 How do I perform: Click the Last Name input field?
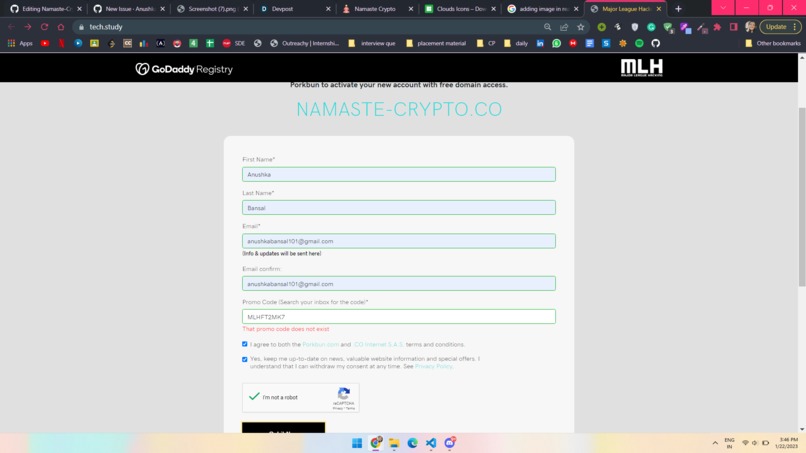coord(398,208)
